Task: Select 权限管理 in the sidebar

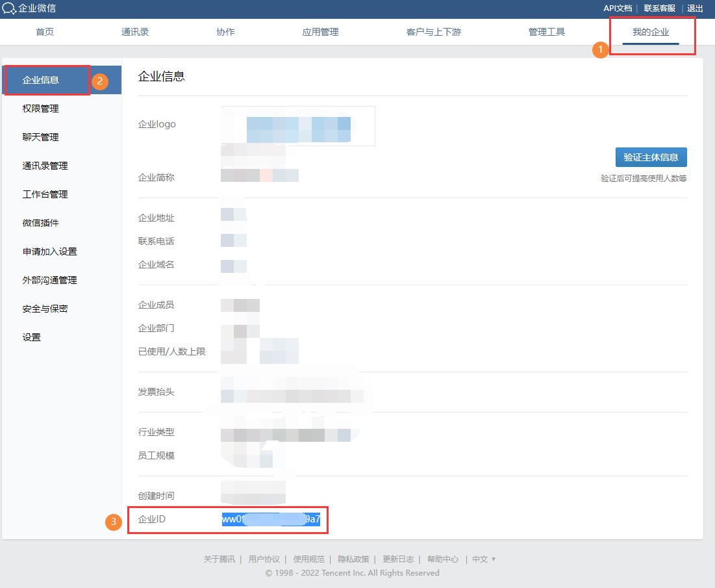Action: coord(40,109)
